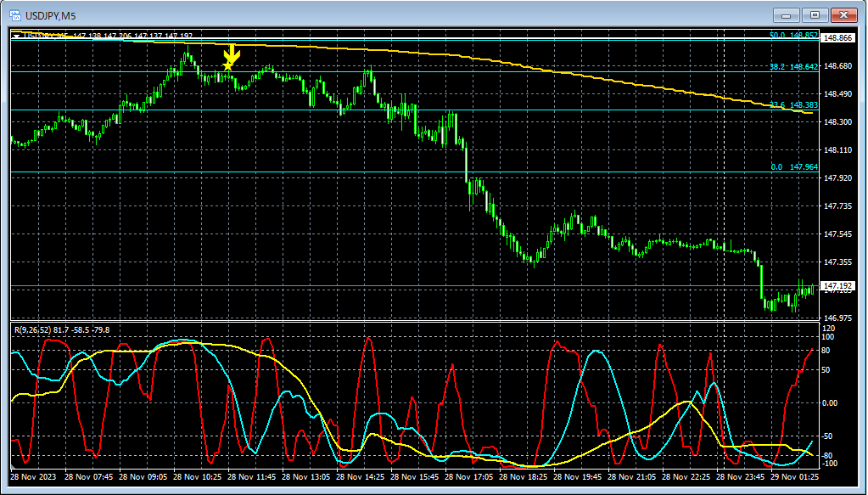Screen dimensions: 868x495
Task: Click the 28 Nov 15:45 time label
Action: point(415,476)
